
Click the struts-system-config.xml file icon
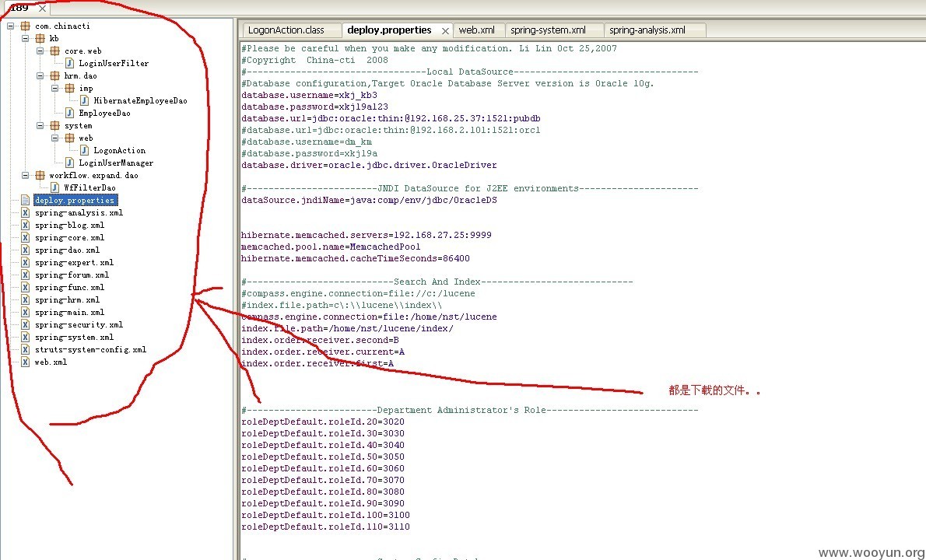coord(26,349)
